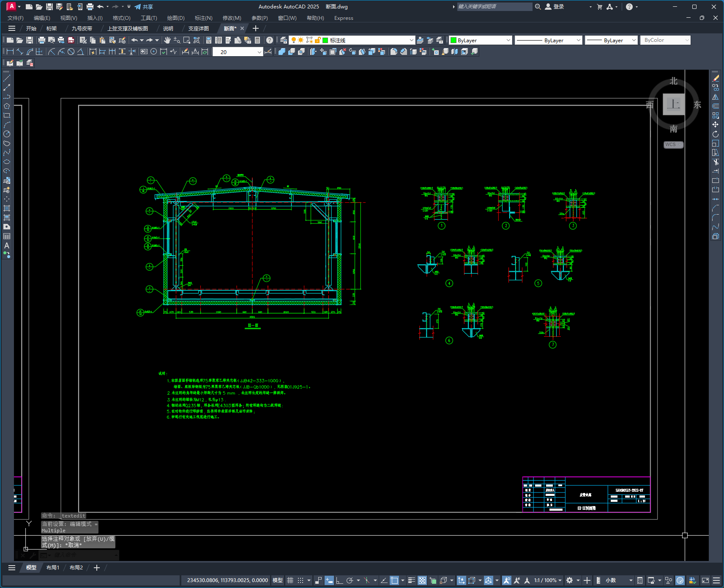The width and height of the screenshot is (724, 588).
Task: Click the 登录 sign-in button
Action: (555, 7)
